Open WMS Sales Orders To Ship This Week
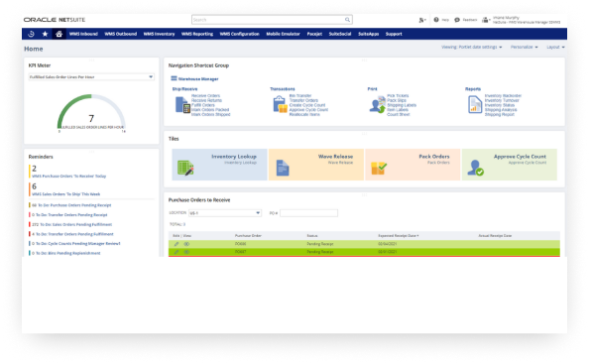 pos(66,194)
